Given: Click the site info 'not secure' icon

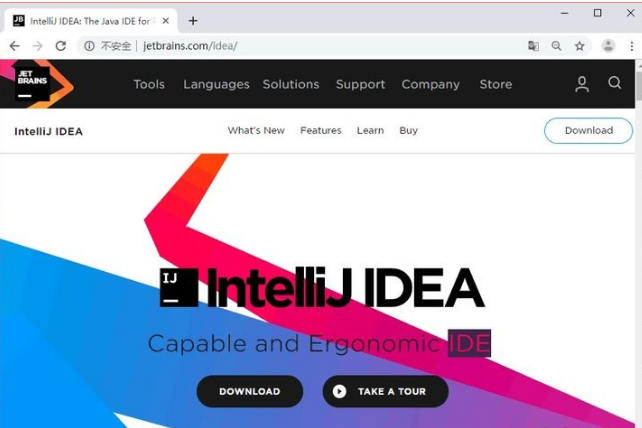Looking at the screenshot, I should click(89, 46).
